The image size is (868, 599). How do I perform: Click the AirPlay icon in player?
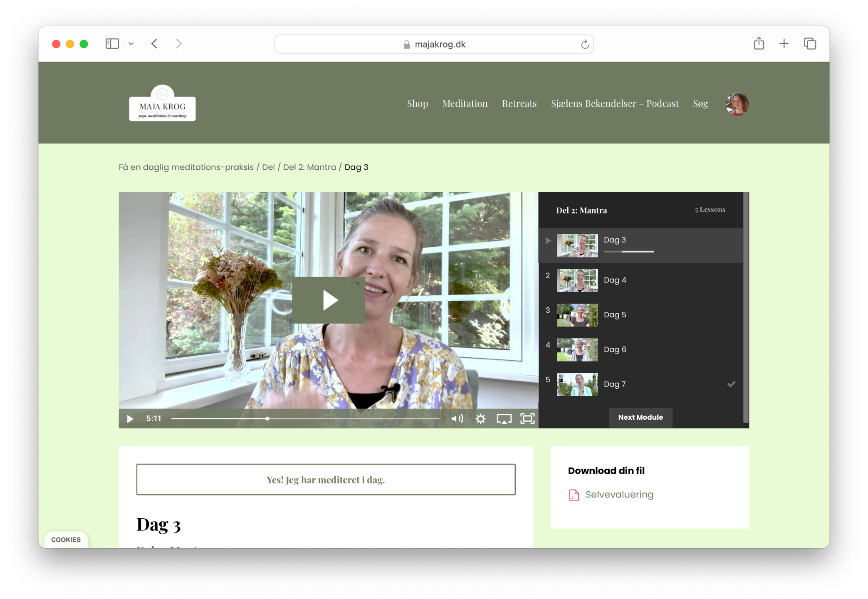[x=504, y=418]
